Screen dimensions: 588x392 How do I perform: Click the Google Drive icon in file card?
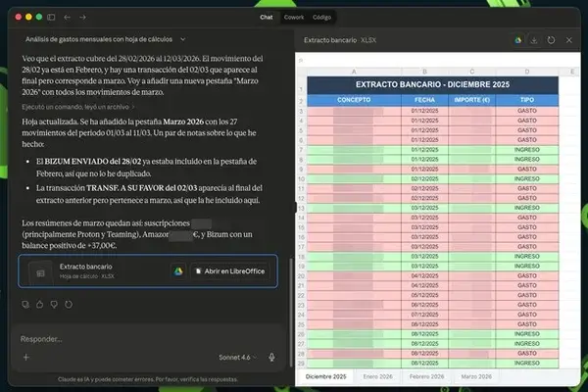coord(178,271)
